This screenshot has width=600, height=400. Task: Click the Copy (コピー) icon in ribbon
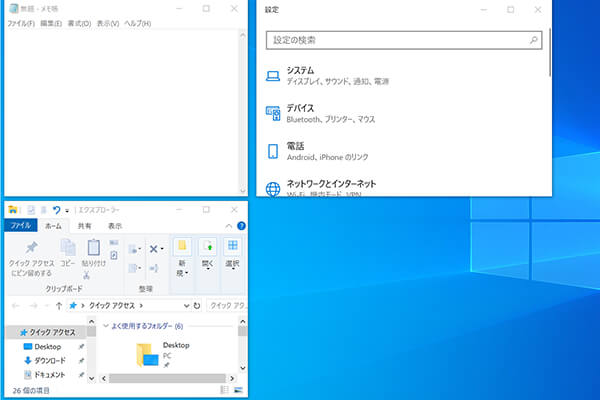point(67,248)
